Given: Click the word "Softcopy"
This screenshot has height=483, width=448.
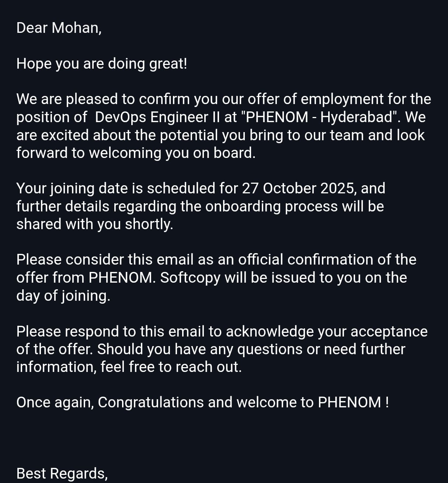Looking at the screenshot, I should coord(190,277).
